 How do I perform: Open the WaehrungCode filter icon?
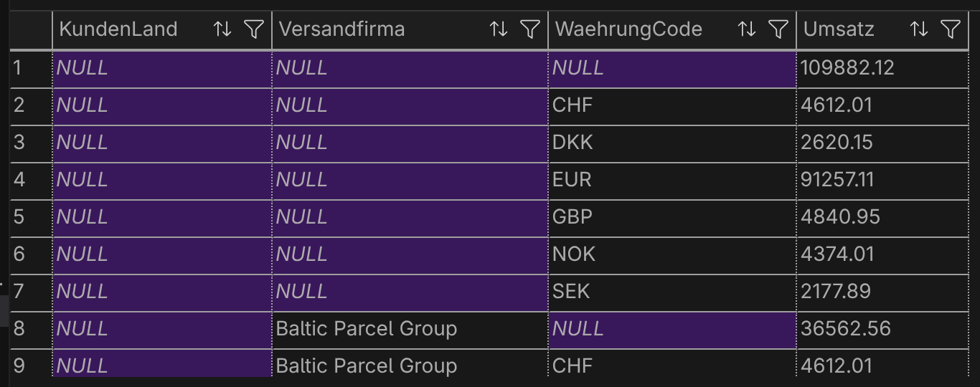coord(778,29)
